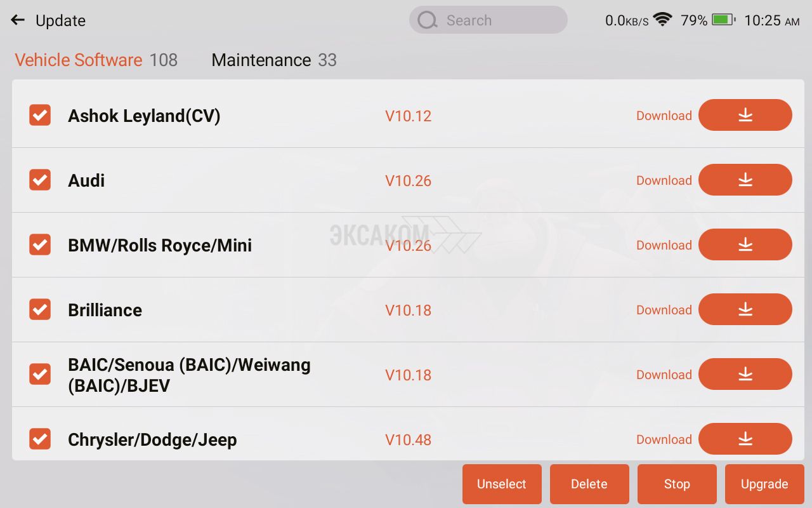
Task: Click the Delete button
Action: point(589,484)
